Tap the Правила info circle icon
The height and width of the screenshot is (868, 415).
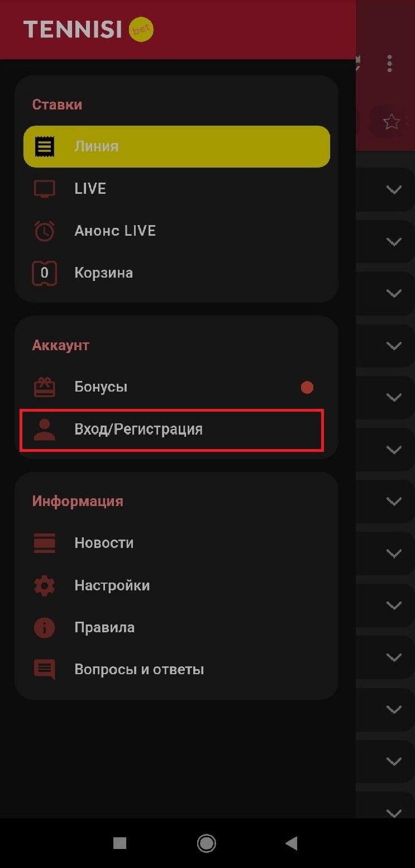pyautogui.click(x=45, y=627)
